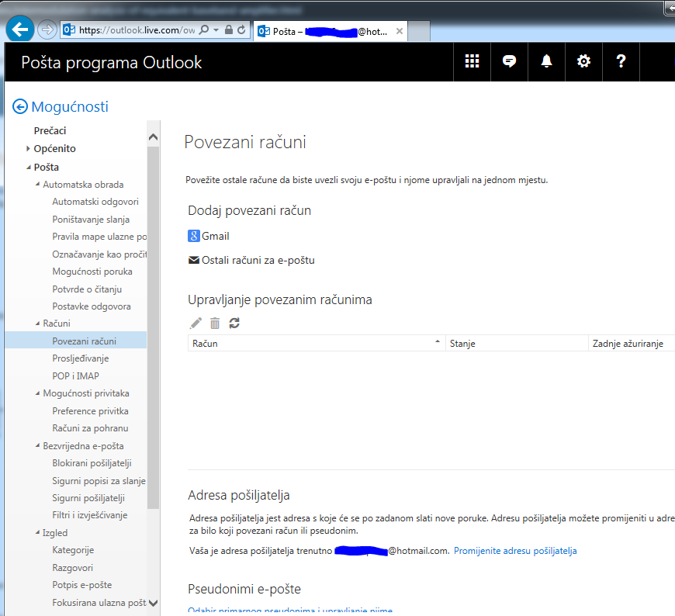Open Prečaci in the options menu

coord(50,130)
